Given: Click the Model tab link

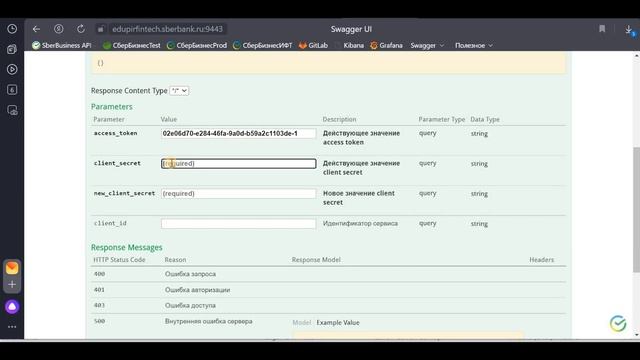Looking at the screenshot, I should (x=302, y=322).
